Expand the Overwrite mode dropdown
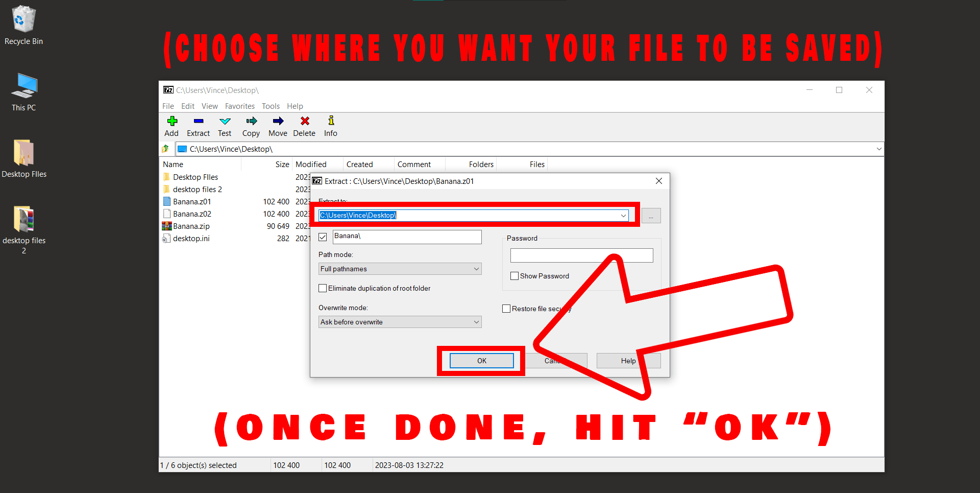 (x=476, y=322)
